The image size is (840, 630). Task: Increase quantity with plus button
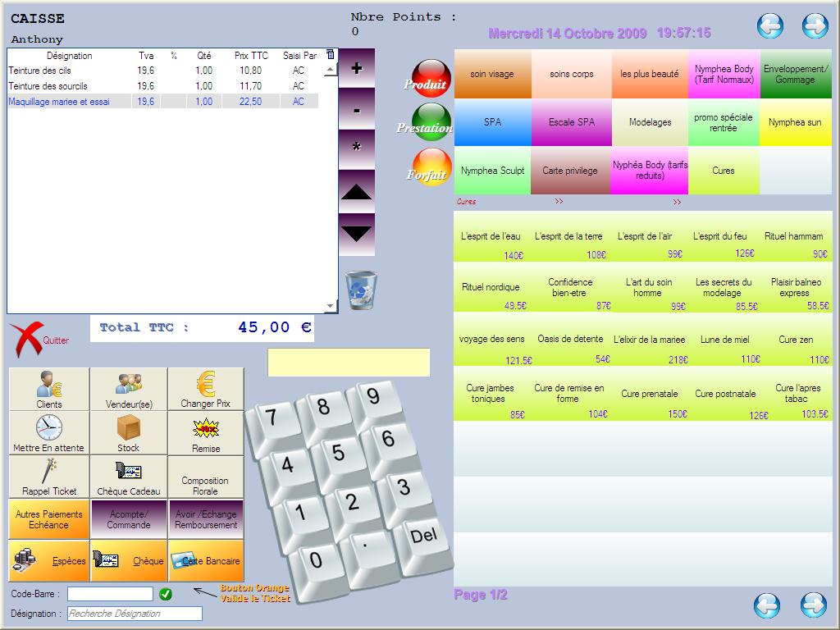point(357,68)
